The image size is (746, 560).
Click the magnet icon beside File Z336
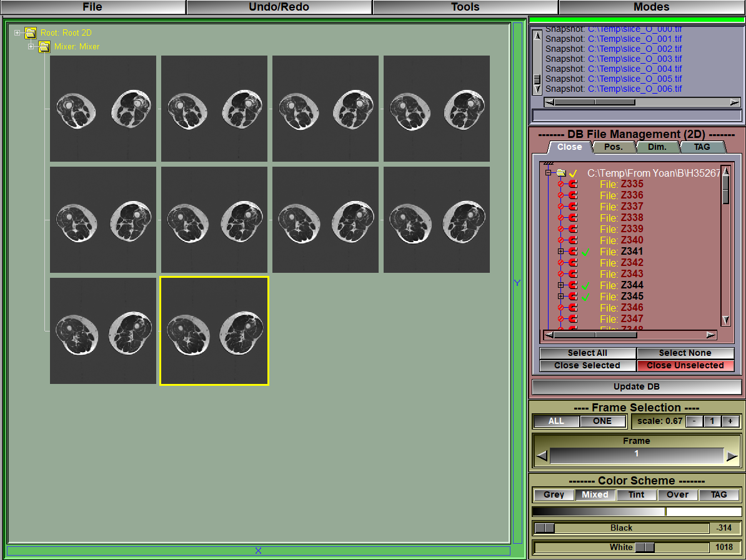coord(573,195)
